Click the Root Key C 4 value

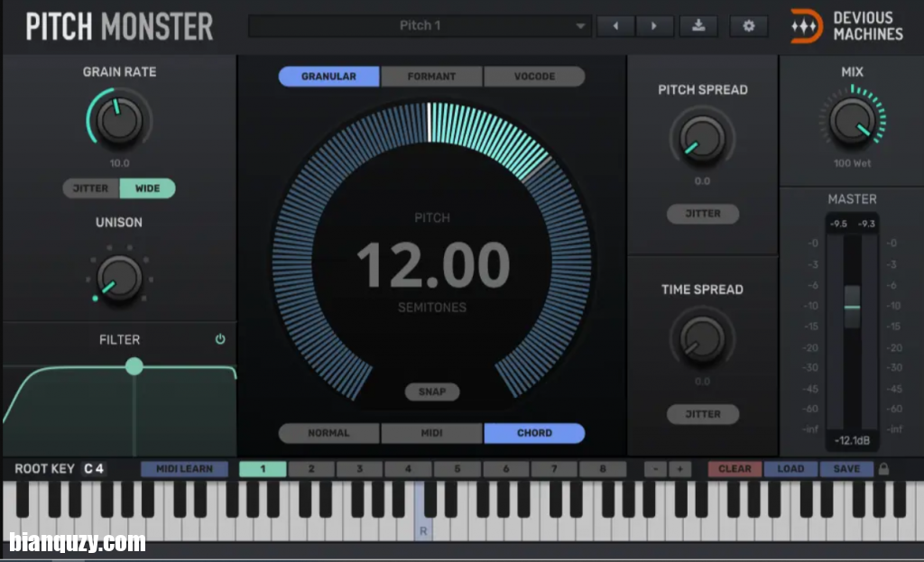pyautogui.click(x=94, y=469)
